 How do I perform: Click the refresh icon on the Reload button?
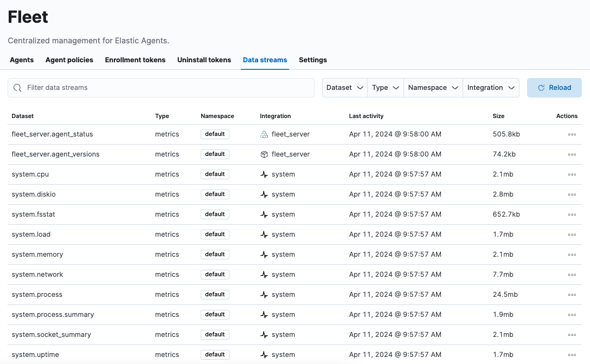coord(541,87)
